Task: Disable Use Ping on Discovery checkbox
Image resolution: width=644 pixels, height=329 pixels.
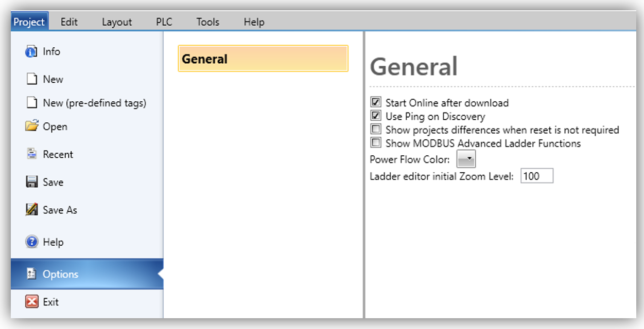Action: [x=376, y=116]
